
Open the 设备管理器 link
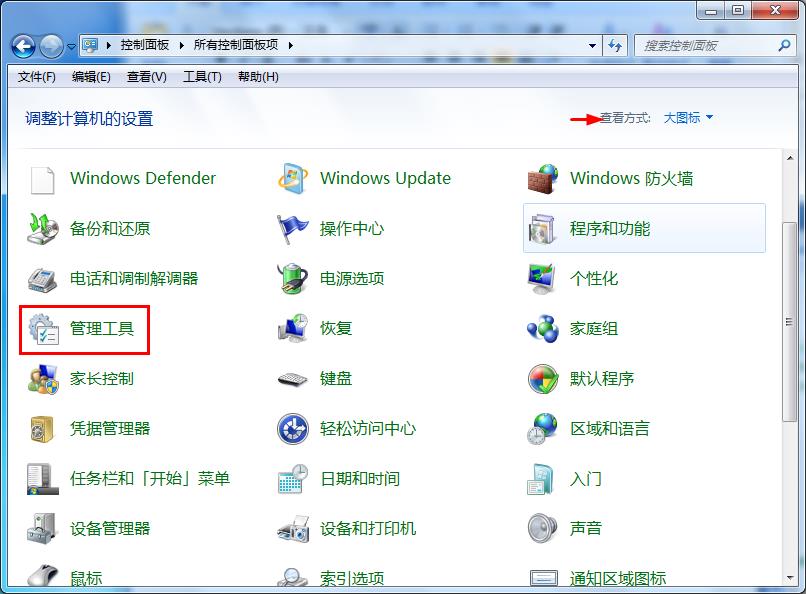point(110,528)
